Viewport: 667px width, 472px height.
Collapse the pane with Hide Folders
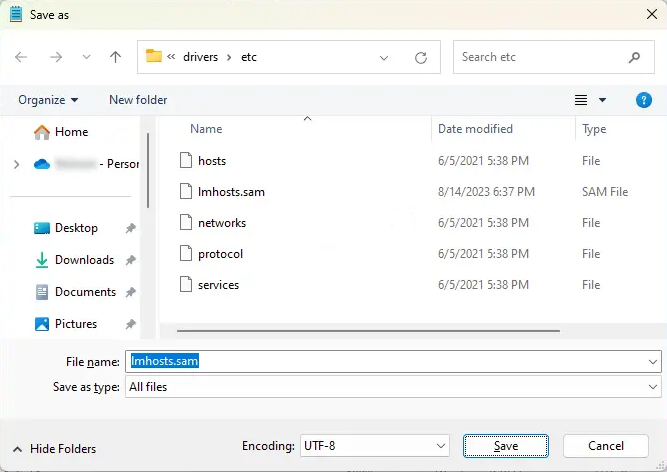tap(54, 449)
